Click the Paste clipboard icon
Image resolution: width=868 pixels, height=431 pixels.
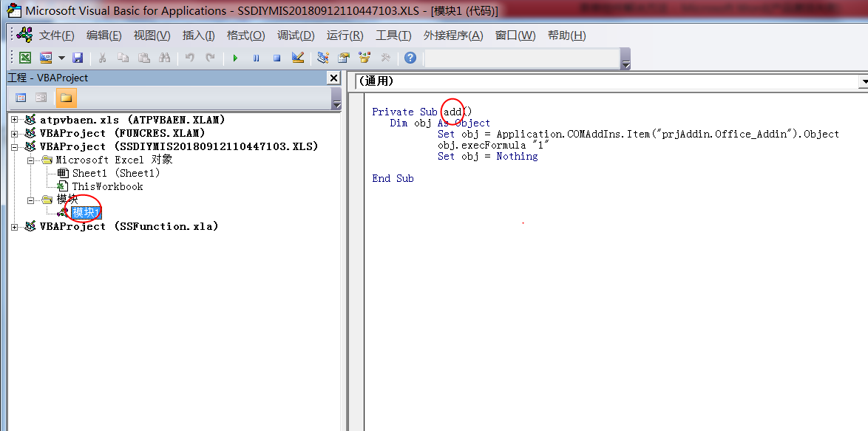tap(144, 58)
